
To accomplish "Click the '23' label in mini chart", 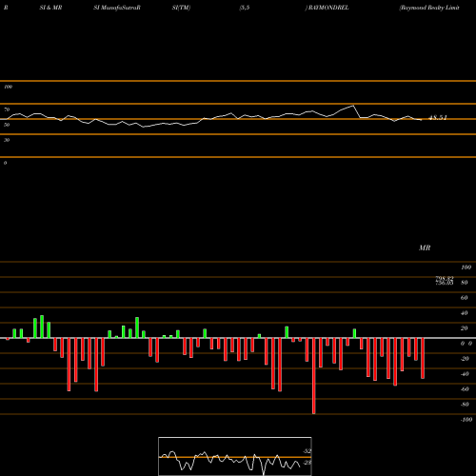I will tap(307, 463).
